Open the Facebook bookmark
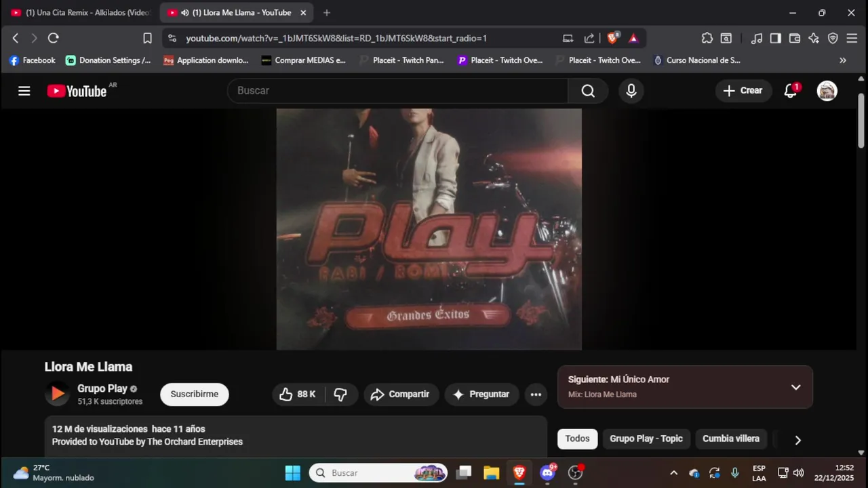Image resolution: width=868 pixels, height=488 pixels. pos(33,60)
